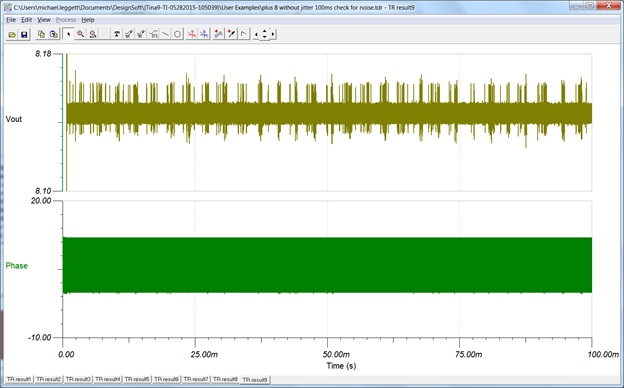Select the text annotation tool
The width and height of the screenshot is (624, 388).
(x=117, y=35)
